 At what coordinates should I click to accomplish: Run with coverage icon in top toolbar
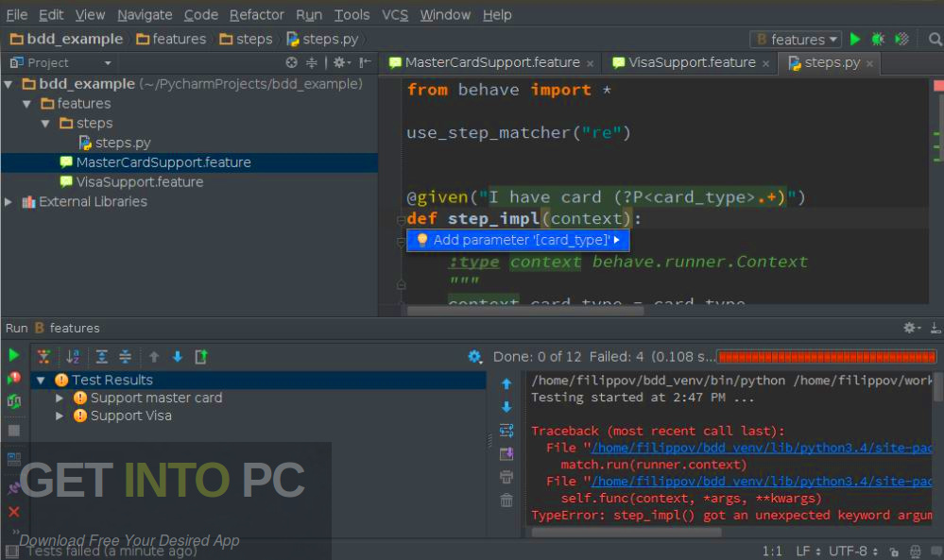tap(901, 39)
